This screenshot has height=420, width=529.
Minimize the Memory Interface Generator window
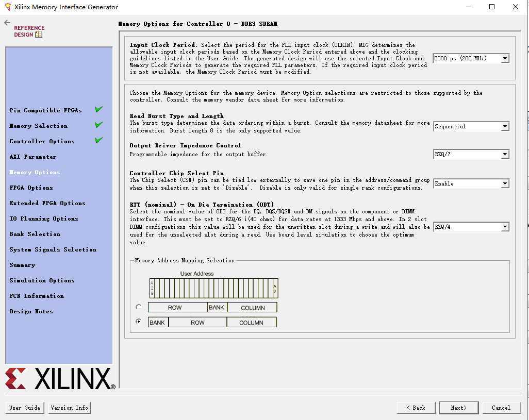(x=469, y=7)
